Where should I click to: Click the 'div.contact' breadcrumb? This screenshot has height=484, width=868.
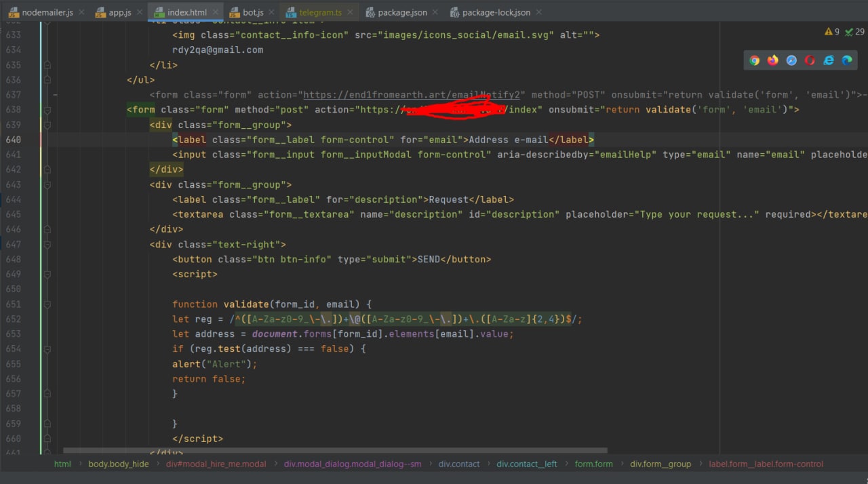tap(458, 464)
